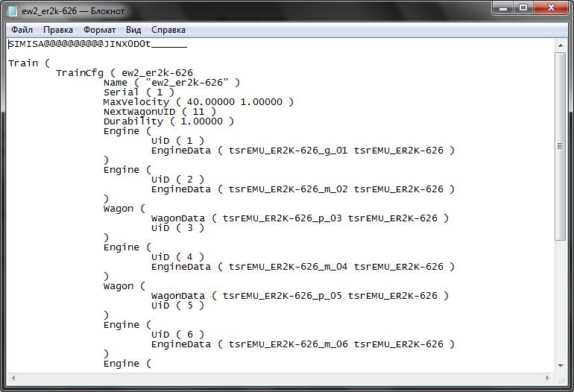Image resolution: width=574 pixels, height=392 pixels.
Task: Click the 'UiD ( 2 )' line
Action: coord(177,180)
